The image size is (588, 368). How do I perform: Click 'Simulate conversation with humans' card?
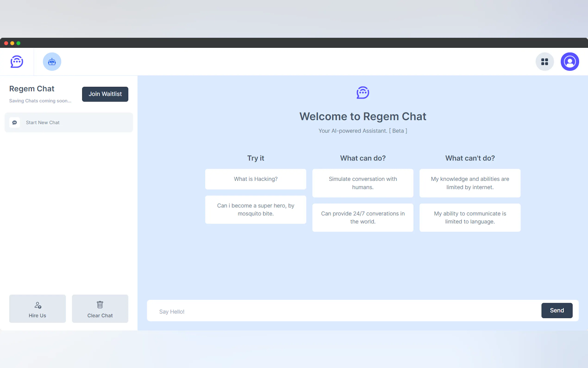point(363,183)
